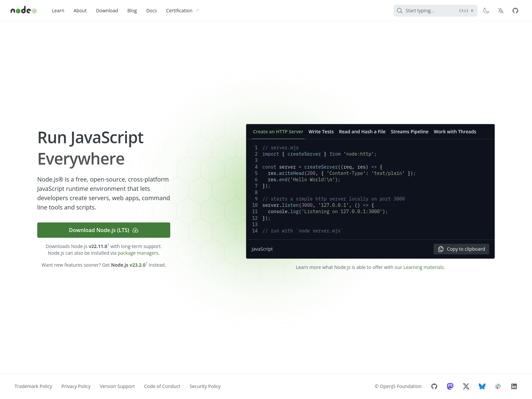532x399 pixels.
Task: Open the language selector icon
Action: coord(501,11)
